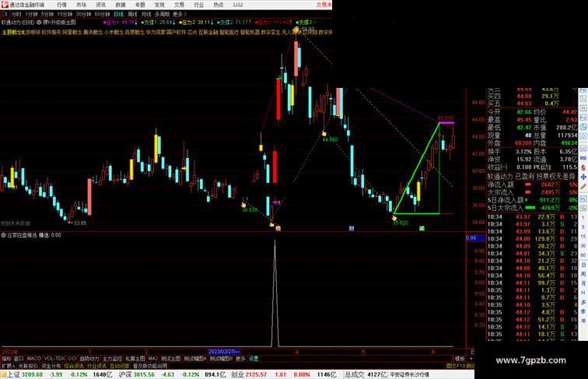The image size is (588, 379).
Task: Click the 智能医疗 concept tag
Action: [x=229, y=32]
